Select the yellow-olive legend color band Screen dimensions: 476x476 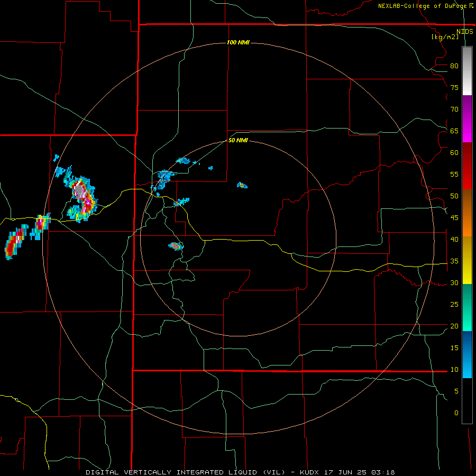[467, 260]
